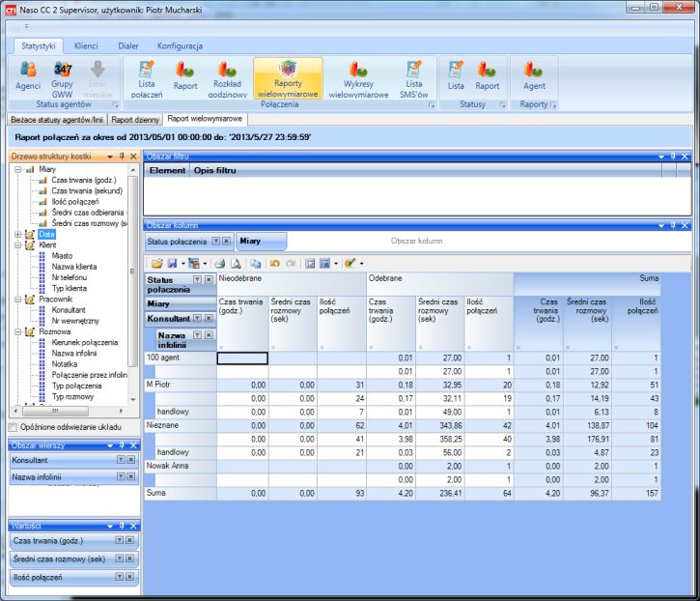This screenshot has width=700, height=601.
Task: Click the save disk toolbar icon
Action: point(172,263)
